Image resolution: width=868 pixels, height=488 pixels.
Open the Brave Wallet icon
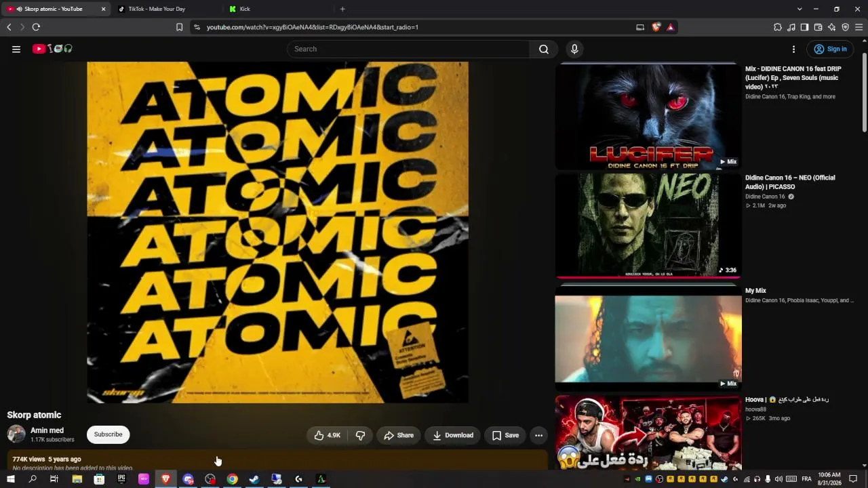pyautogui.click(x=818, y=27)
